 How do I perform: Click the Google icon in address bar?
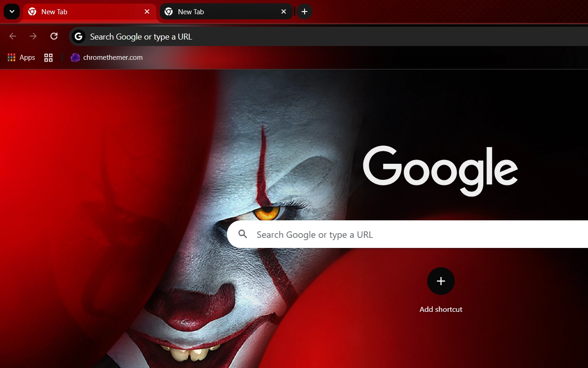(79, 36)
